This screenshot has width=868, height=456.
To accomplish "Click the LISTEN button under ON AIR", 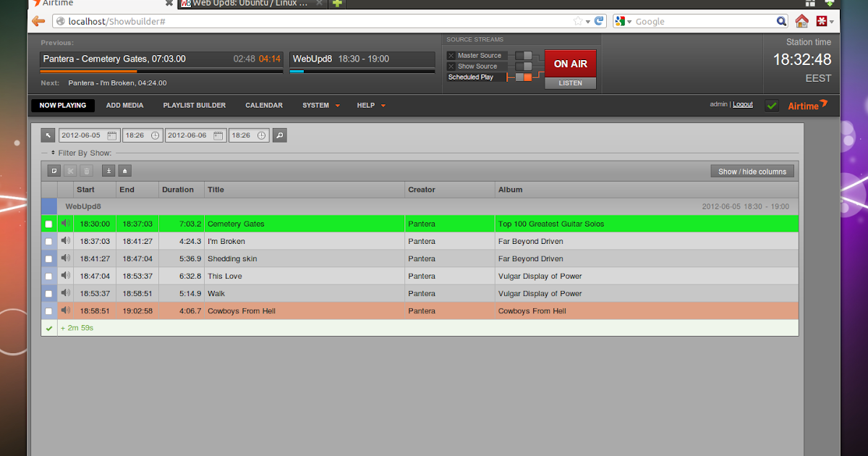I will (x=570, y=83).
